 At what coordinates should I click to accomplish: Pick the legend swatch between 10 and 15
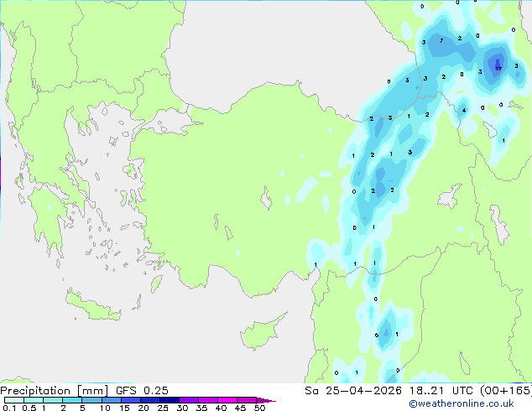pyautogui.click(x=111, y=400)
